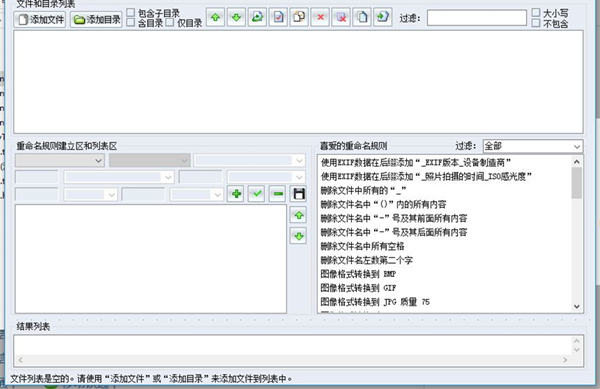600x389 pixels.
Task: Click the 过滤 text field in file toolbar
Action: pos(476,18)
